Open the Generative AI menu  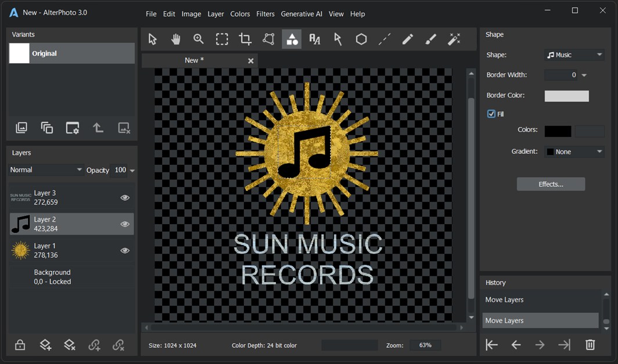(x=301, y=13)
